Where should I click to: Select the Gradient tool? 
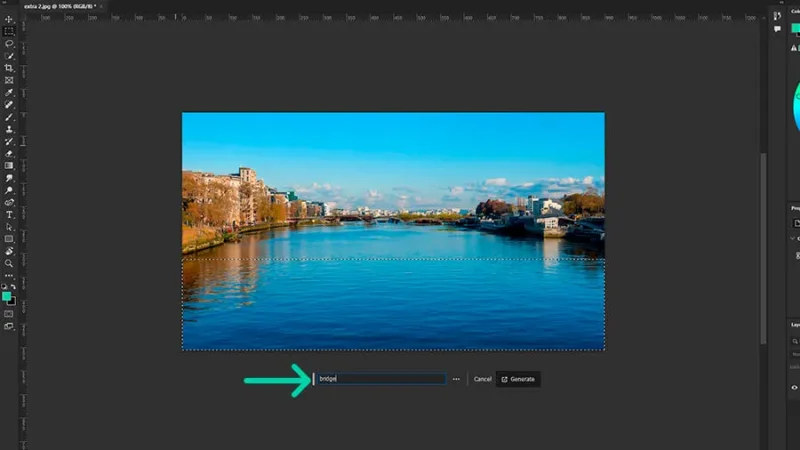[x=9, y=166]
